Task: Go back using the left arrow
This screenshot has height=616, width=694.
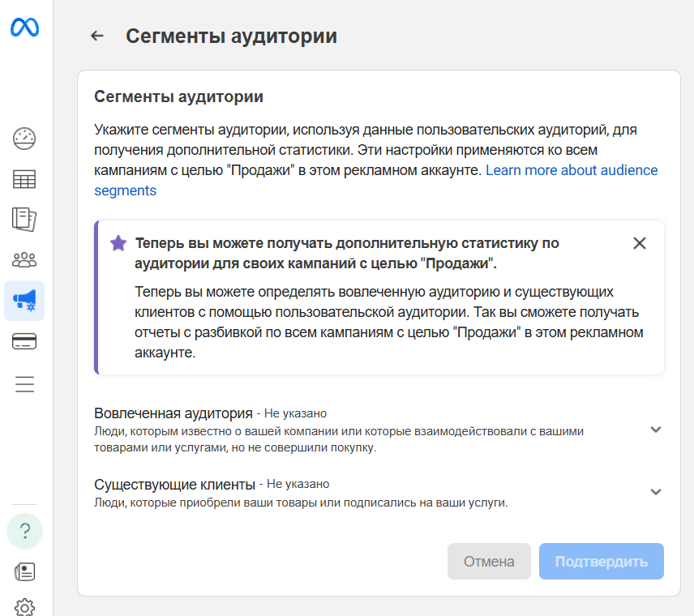Action: coord(96,36)
